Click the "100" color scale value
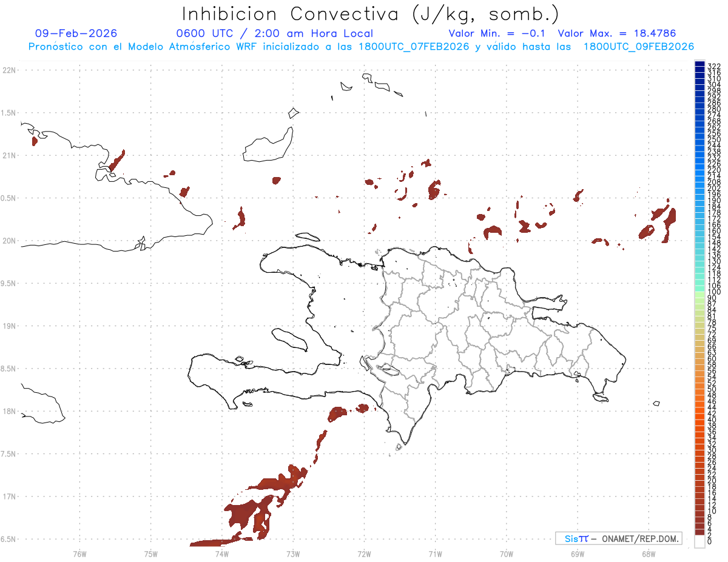728x562 pixels. pos(714,292)
